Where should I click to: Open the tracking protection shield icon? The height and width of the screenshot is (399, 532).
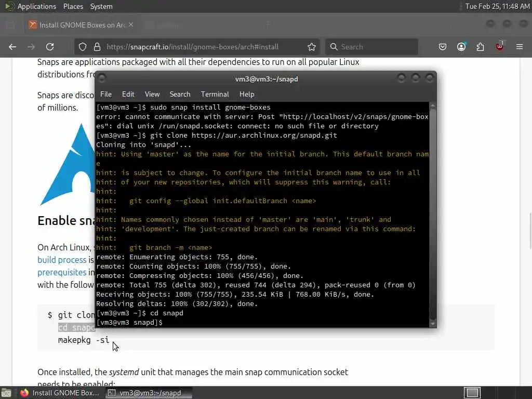click(83, 47)
